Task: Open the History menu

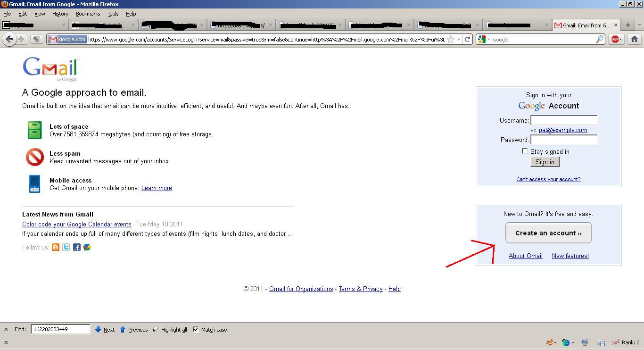Action: coord(60,14)
